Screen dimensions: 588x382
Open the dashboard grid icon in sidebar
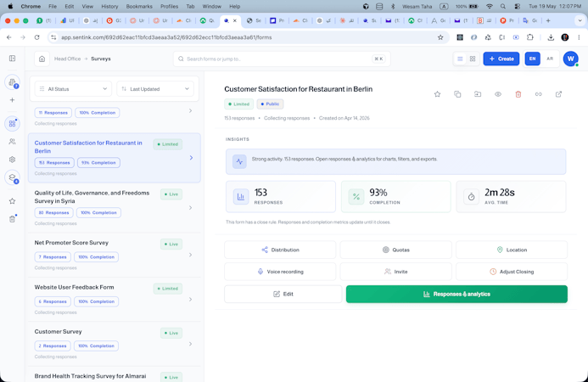click(x=13, y=123)
